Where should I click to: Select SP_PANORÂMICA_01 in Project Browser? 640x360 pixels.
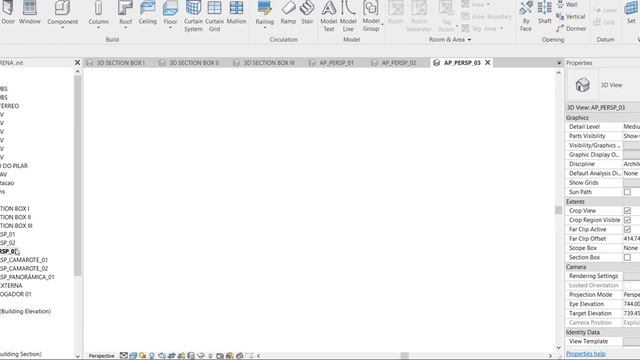pos(27,277)
